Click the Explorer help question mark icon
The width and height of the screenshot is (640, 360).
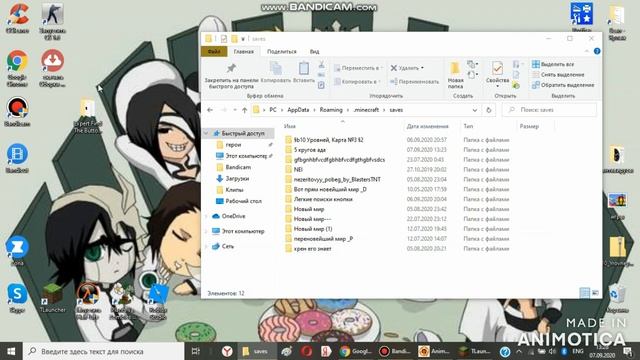point(597,51)
